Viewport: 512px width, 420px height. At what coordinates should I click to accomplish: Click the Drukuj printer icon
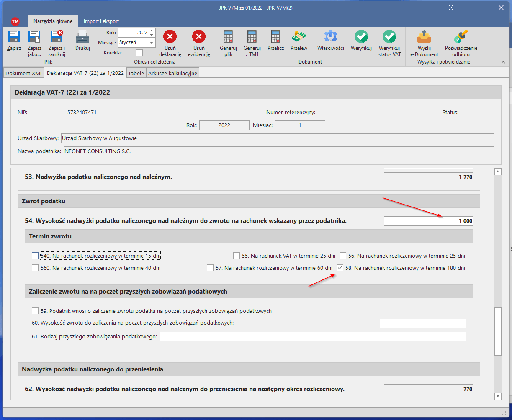click(x=82, y=38)
